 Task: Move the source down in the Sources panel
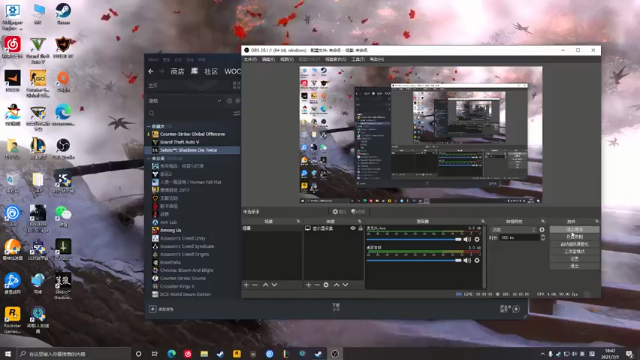coord(345,284)
